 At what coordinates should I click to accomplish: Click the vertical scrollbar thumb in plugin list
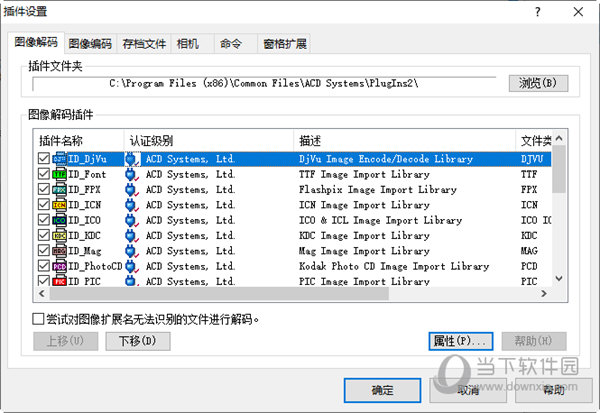click(x=559, y=169)
